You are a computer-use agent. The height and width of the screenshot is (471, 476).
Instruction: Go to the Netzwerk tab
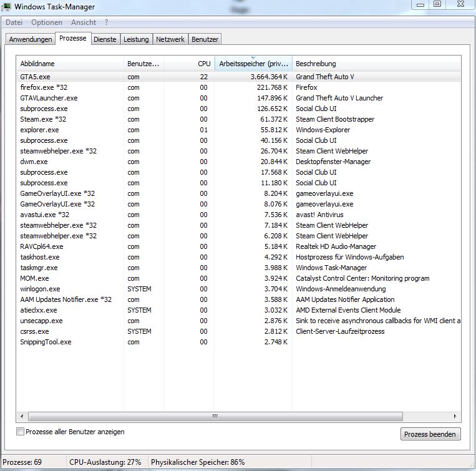170,39
